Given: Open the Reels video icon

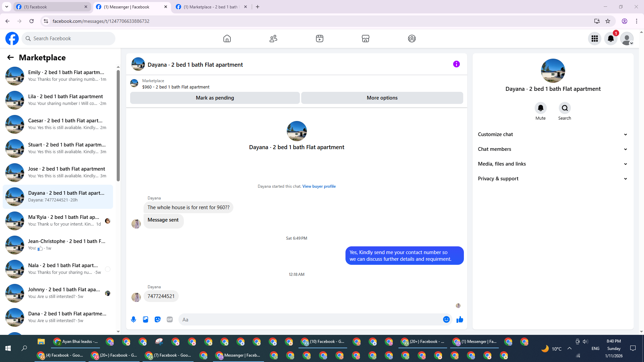Looking at the screenshot, I should point(320,39).
